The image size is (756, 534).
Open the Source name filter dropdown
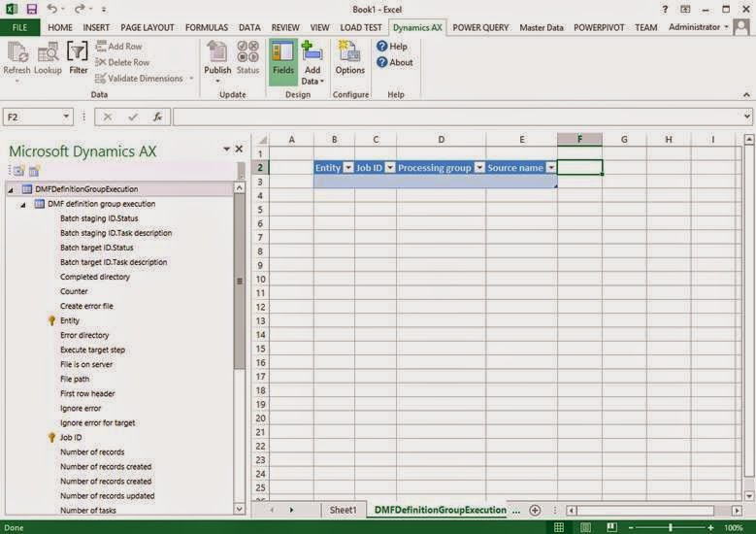[550, 167]
